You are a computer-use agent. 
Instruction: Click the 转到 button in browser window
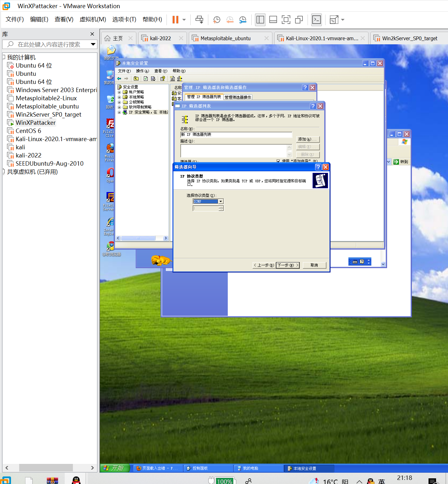point(401,162)
